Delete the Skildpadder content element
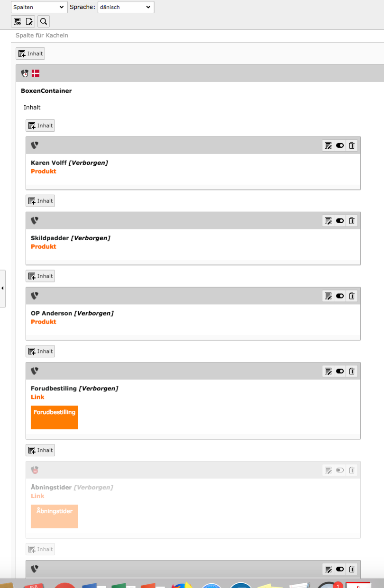 point(352,221)
